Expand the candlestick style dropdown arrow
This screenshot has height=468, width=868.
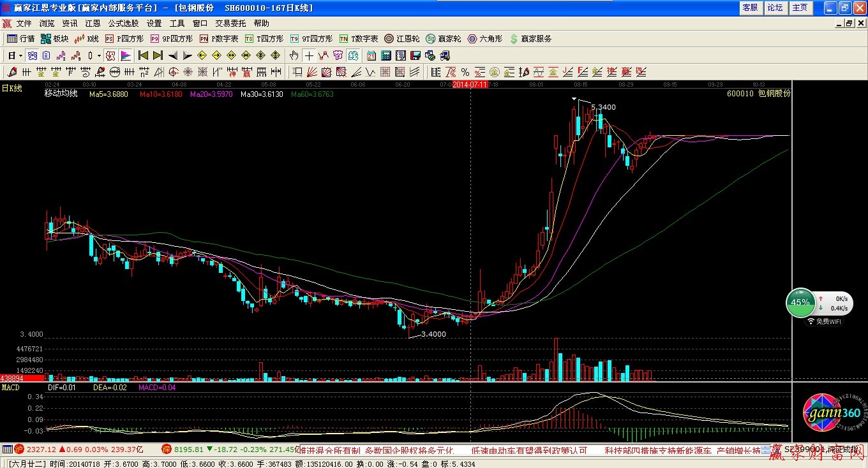click(x=99, y=55)
